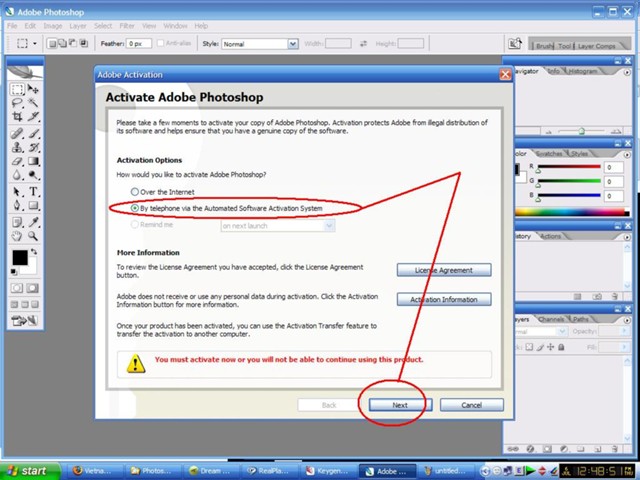
Task: Open the Dream taskbar item
Action: coord(211,471)
